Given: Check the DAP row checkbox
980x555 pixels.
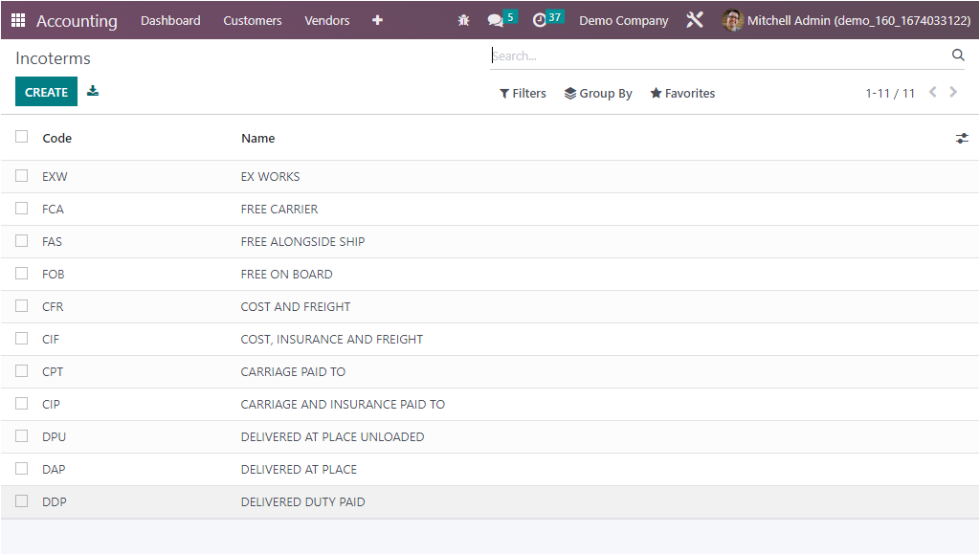Looking at the screenshot, I should point(22,468).
